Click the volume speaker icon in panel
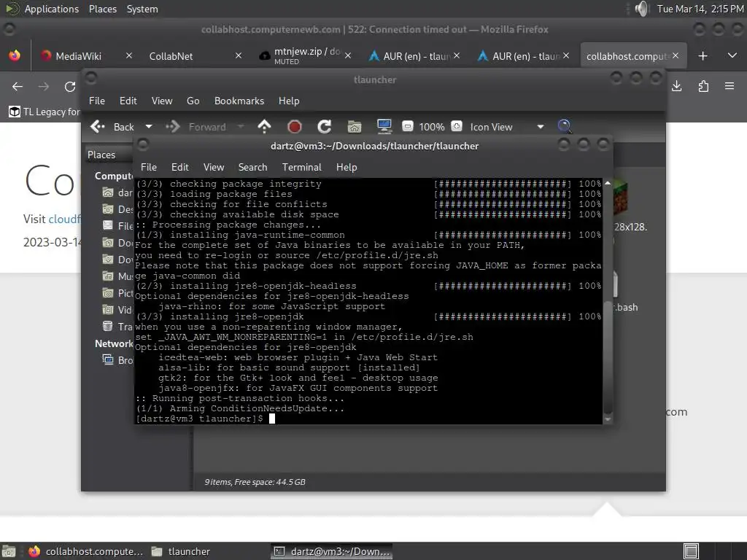This screenshot has height=560, width=747. (642, 9)
